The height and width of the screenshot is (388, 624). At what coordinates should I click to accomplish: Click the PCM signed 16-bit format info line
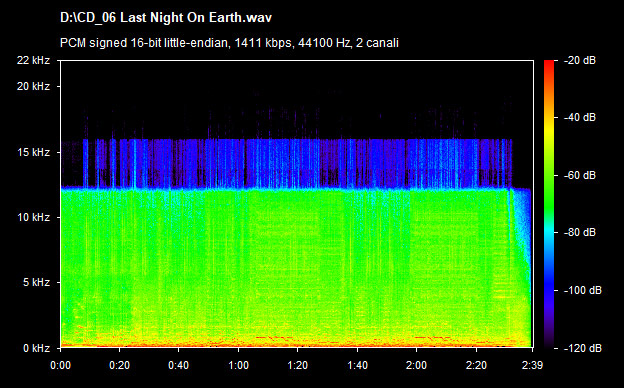pos(229,43)
